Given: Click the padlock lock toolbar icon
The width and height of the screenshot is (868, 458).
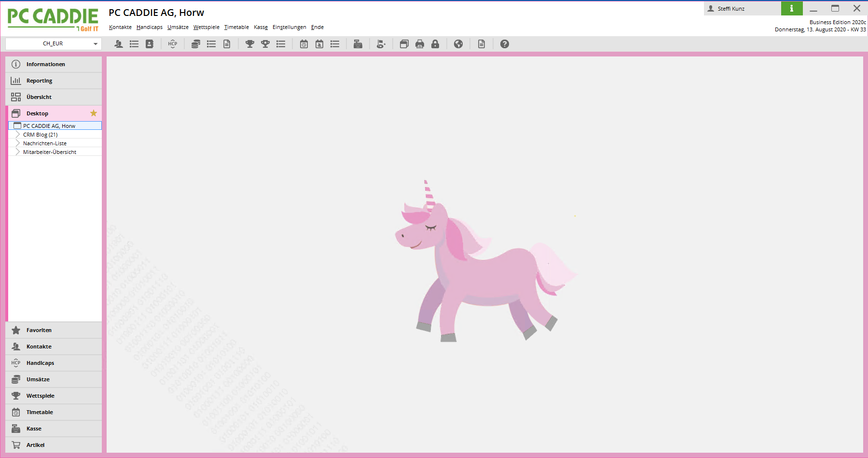Looking at the screenshot, I should pos(435,44).
